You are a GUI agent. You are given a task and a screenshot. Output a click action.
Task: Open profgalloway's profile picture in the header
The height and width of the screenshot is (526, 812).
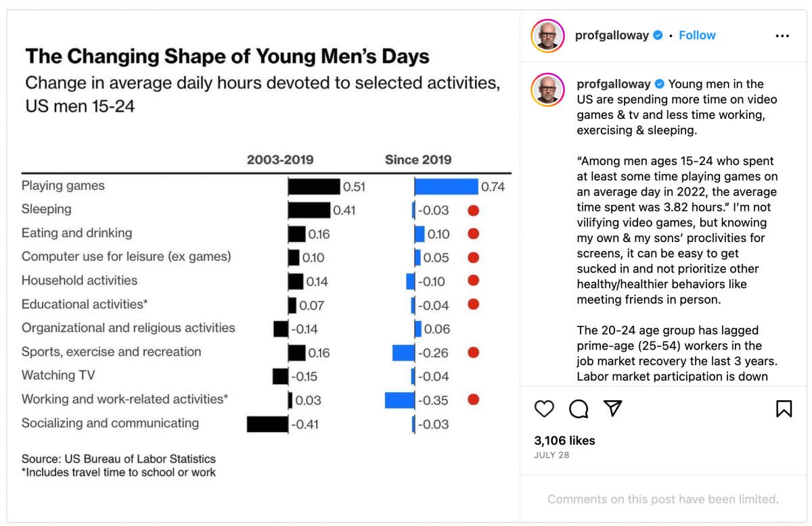click(547, 34)
